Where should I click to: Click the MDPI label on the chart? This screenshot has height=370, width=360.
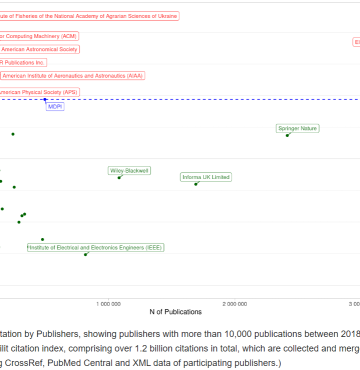(55, 107)
